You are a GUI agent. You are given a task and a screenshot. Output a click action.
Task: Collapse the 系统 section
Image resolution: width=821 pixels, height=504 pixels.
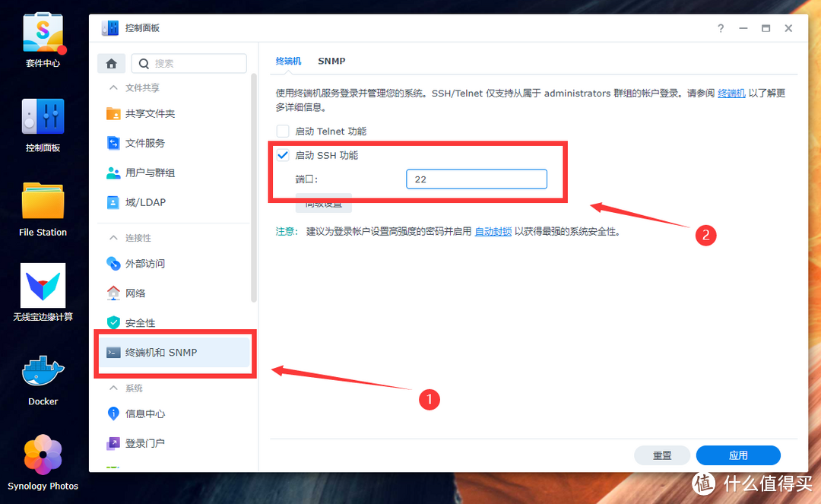pyautogui.click(x=113, y=388)
